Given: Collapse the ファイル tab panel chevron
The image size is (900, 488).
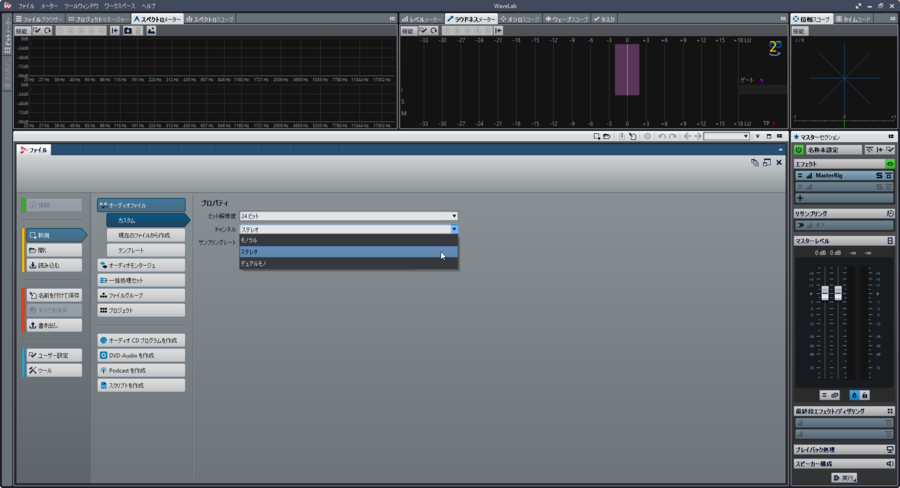Looking at the screenshot, I should coord(780,150).
